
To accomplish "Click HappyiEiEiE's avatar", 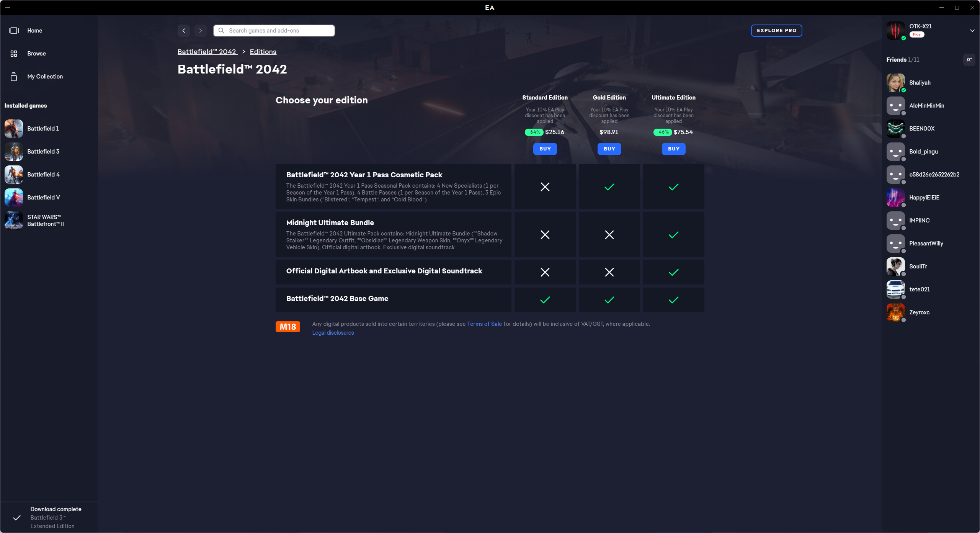I will [896, 198].
